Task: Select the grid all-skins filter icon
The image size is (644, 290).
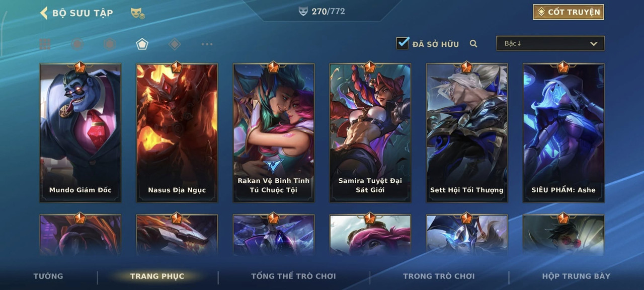Action: click(45, 44)
